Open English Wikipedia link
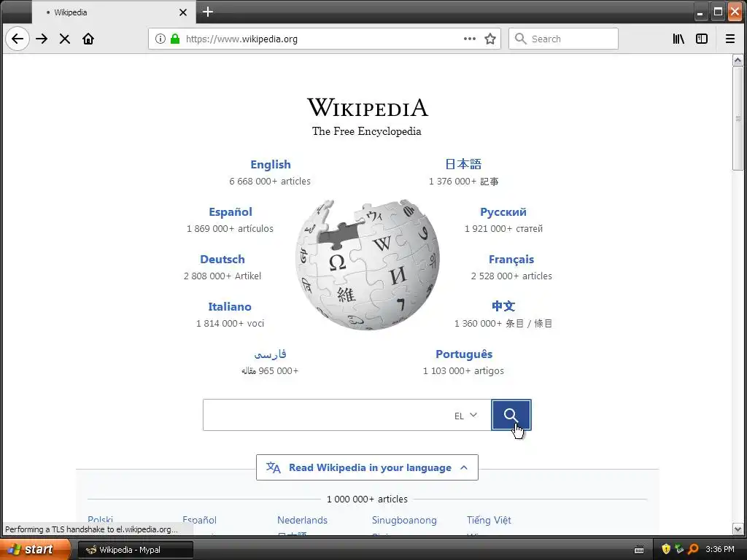747x560 pixels. coord(271,164)
